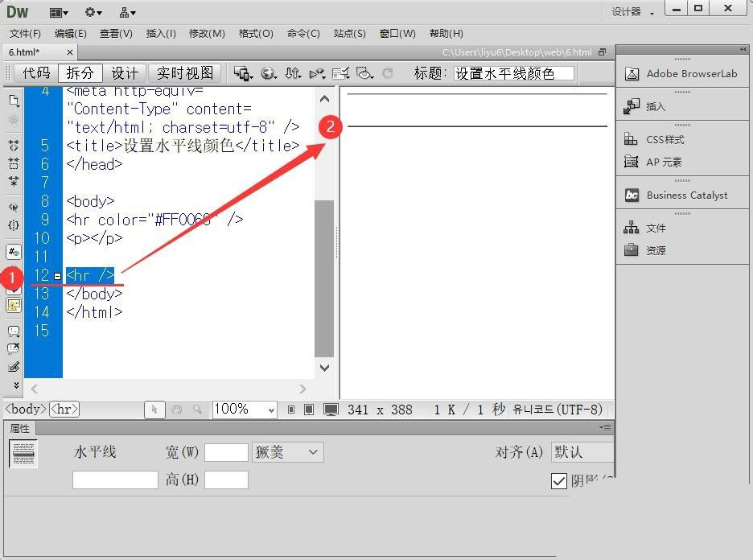This screenshot has width=753, height=560.
Task: Open the width unit dropdown
Action: (x=288, y=452)
